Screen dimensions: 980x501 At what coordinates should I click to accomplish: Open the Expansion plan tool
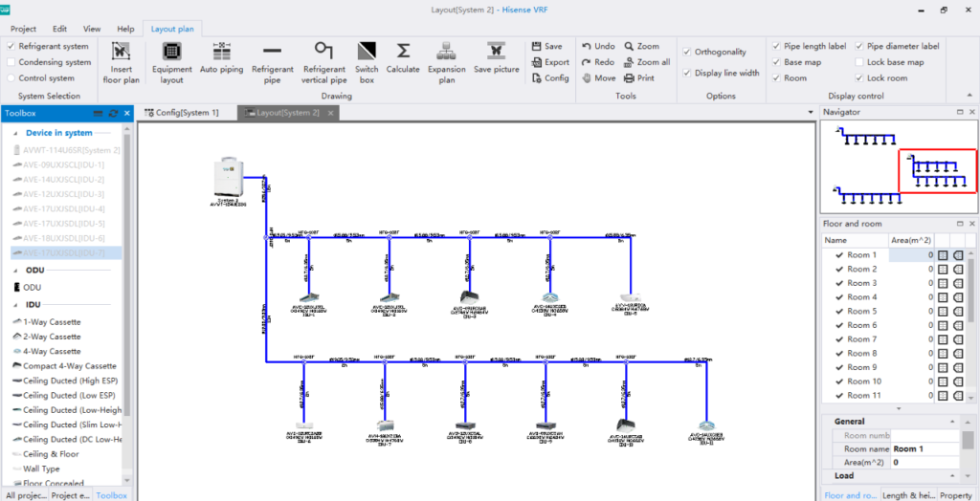click(446, 62)
